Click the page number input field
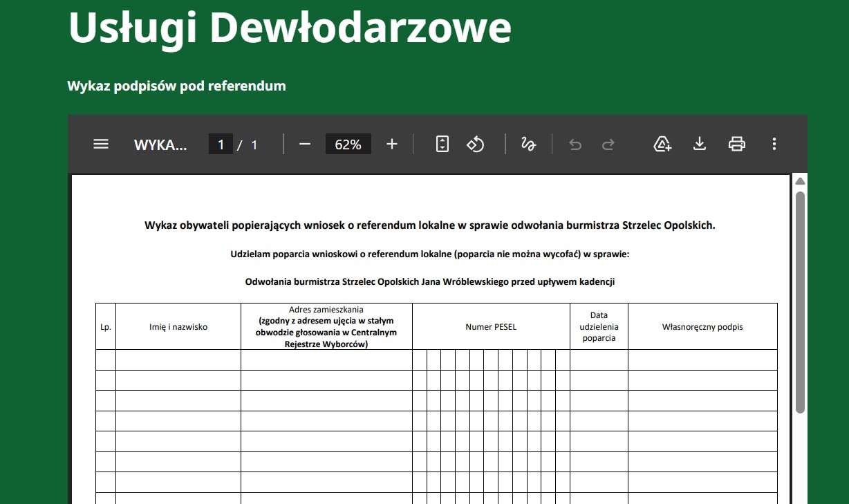Viewport: 849px width, 504px height. pos(221,144)
